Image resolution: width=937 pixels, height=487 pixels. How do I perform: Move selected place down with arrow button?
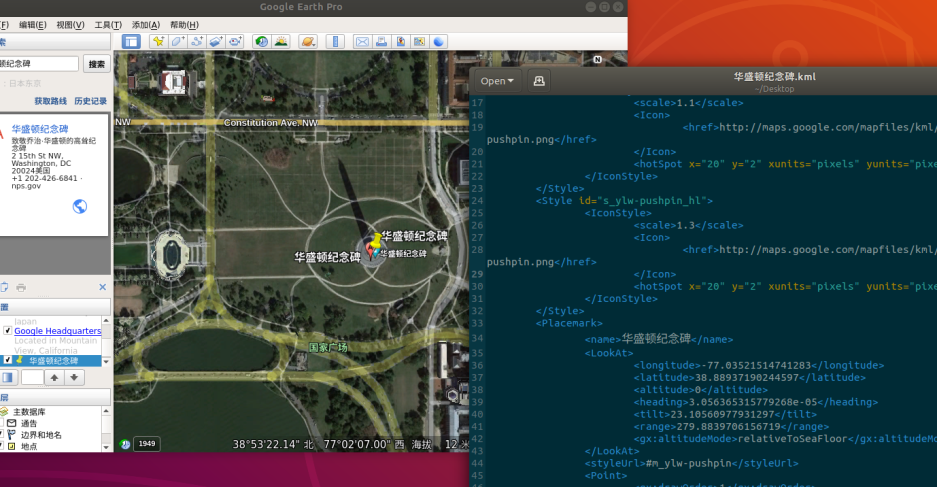pyautogui.click(x=74, y=378)
